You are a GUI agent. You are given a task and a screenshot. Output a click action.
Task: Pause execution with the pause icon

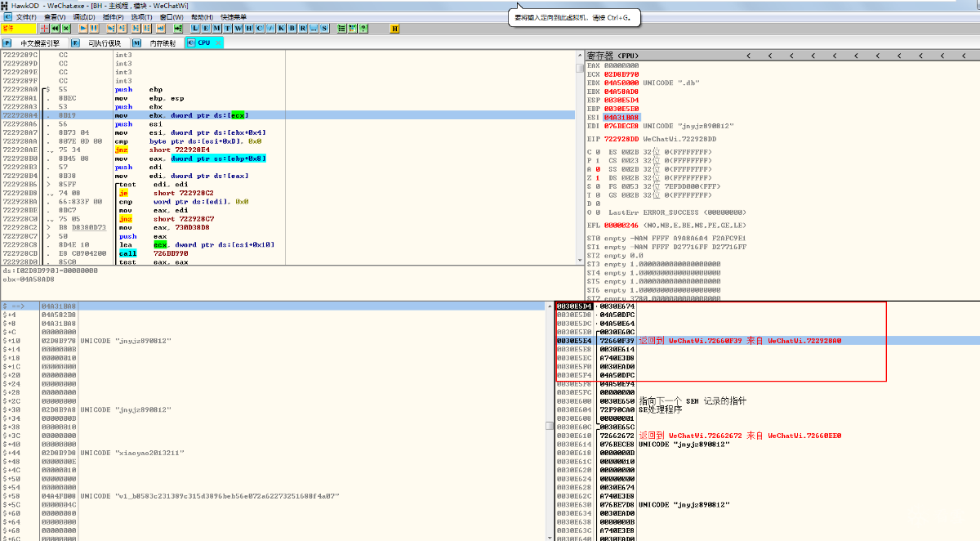pos(94,28)
